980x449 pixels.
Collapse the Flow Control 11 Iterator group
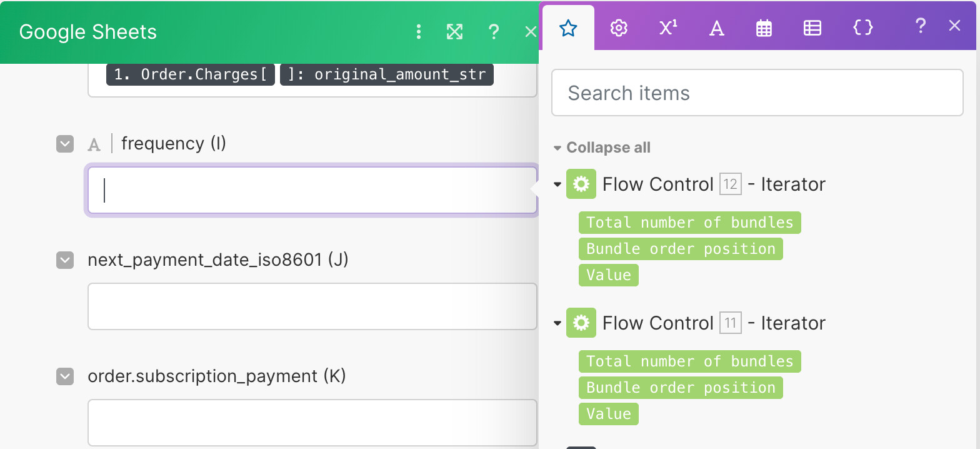tap(557, 323)
